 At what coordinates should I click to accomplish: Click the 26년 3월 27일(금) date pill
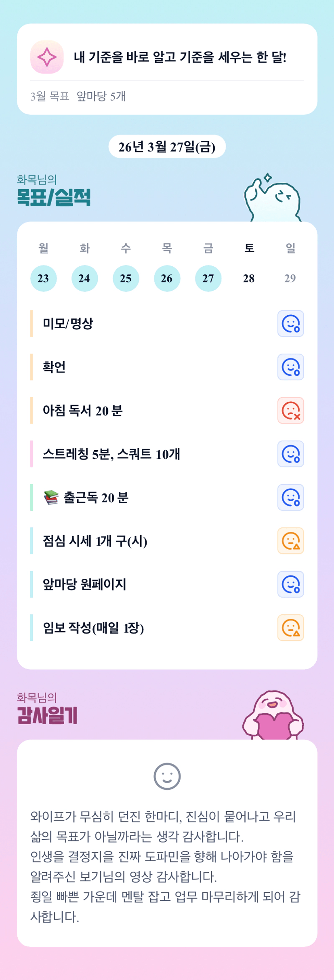[167, 147]
